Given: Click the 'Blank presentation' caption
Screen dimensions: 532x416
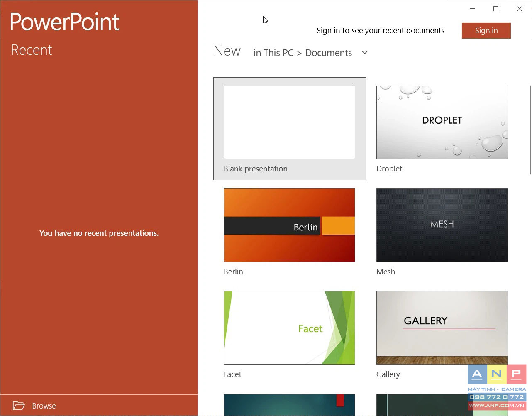Looking at the screenshot, I should (256, 169).
